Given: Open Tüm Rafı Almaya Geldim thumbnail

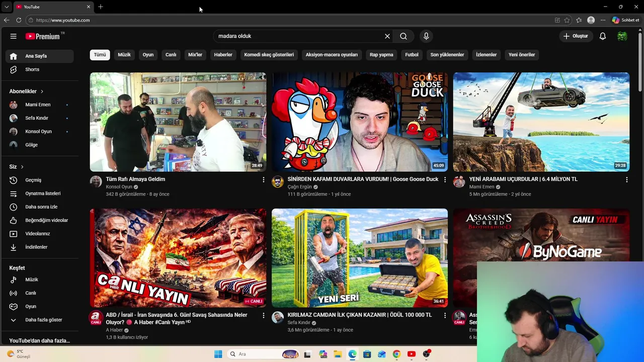Looking at the screenshot, I should coord(178,122).
